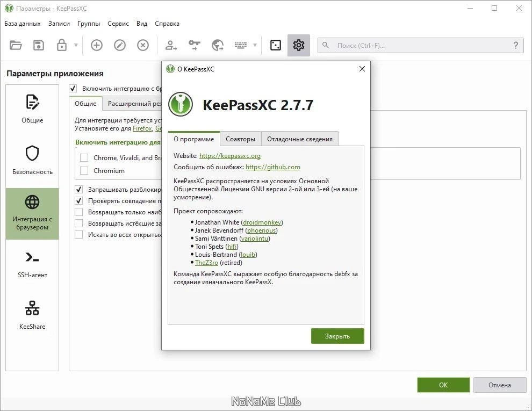Open the droidmonkey profile link
The width and height of the screenshot is (532, 411).
pyautogui.click(x=262, y=222)
